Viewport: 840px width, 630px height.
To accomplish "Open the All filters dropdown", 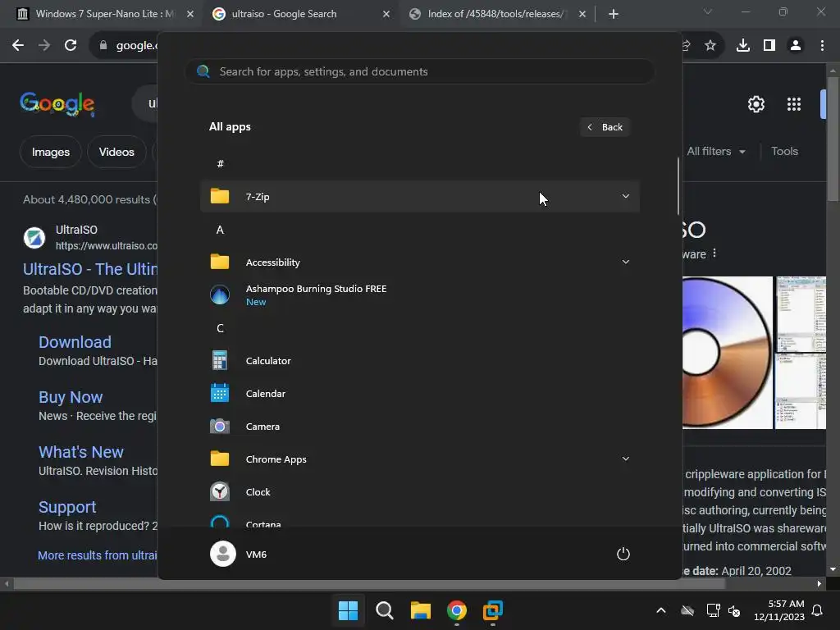I will click(715, 152).
